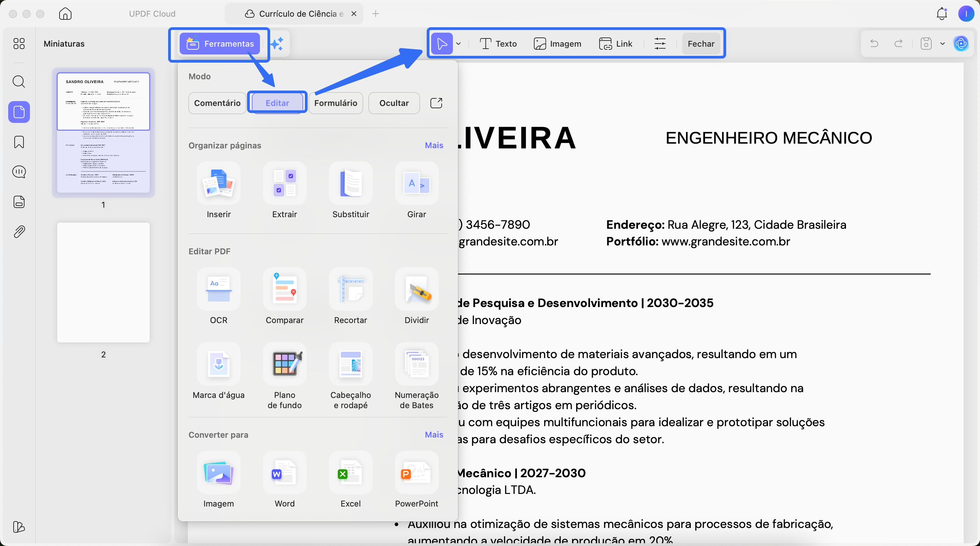
Task: Click Mais next to Organizar páginas
Action: tap(434, 145)
